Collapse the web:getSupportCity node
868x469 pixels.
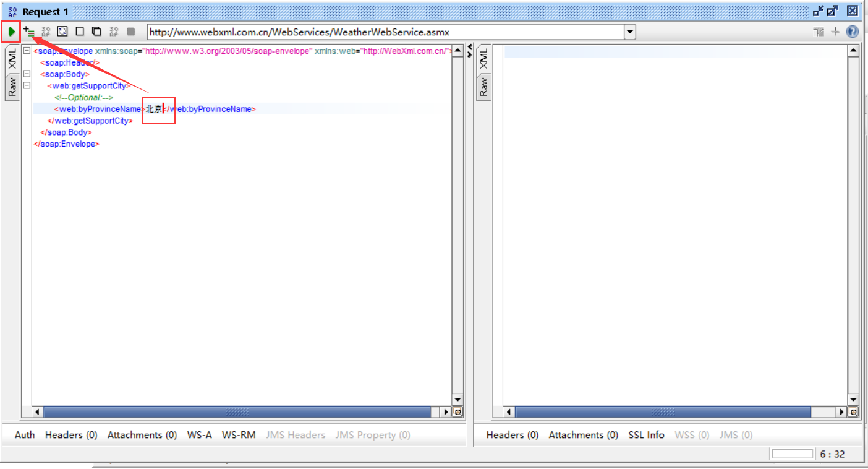click(27, 86)
